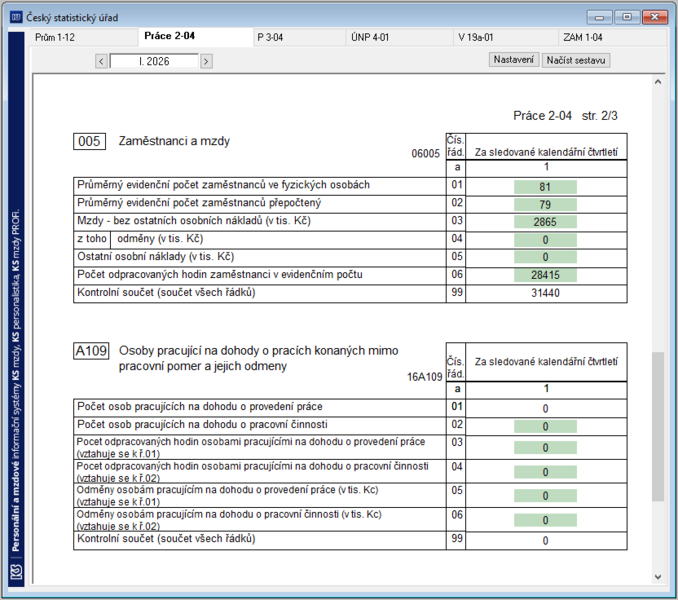Click the A109 section code box

(x=91, y=351)
